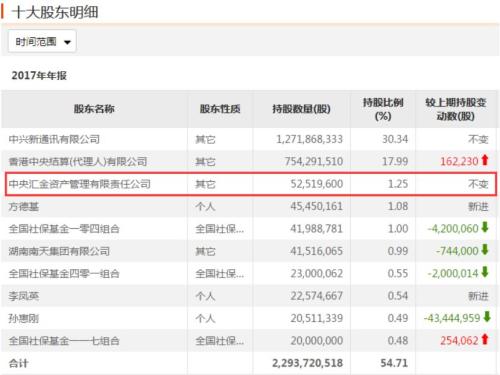This screenshot has height=375, width=500.
Task: Click green down arrow beside -43,444,959
Action: click(x=487, y=317)
